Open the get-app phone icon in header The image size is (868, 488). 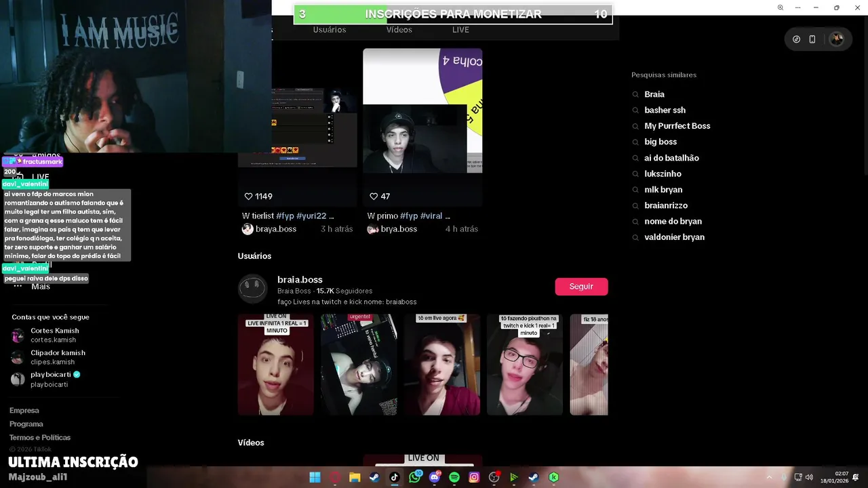pos(812,39)
